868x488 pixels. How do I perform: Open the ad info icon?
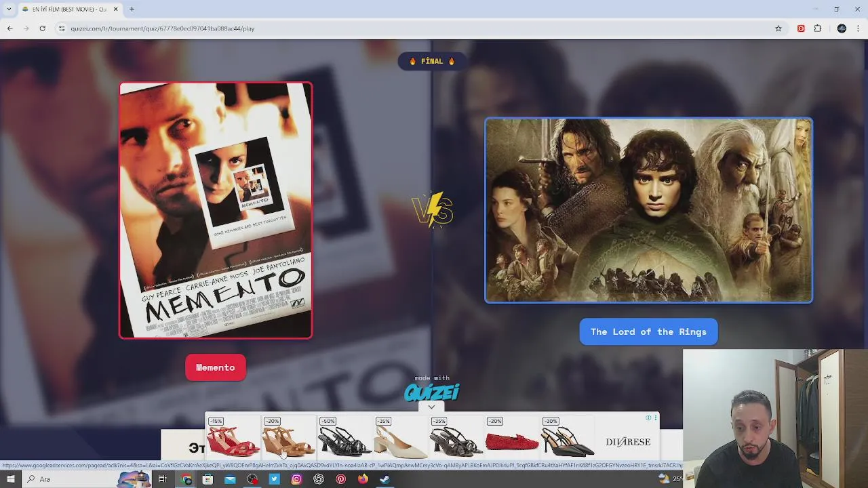point(648,418)
